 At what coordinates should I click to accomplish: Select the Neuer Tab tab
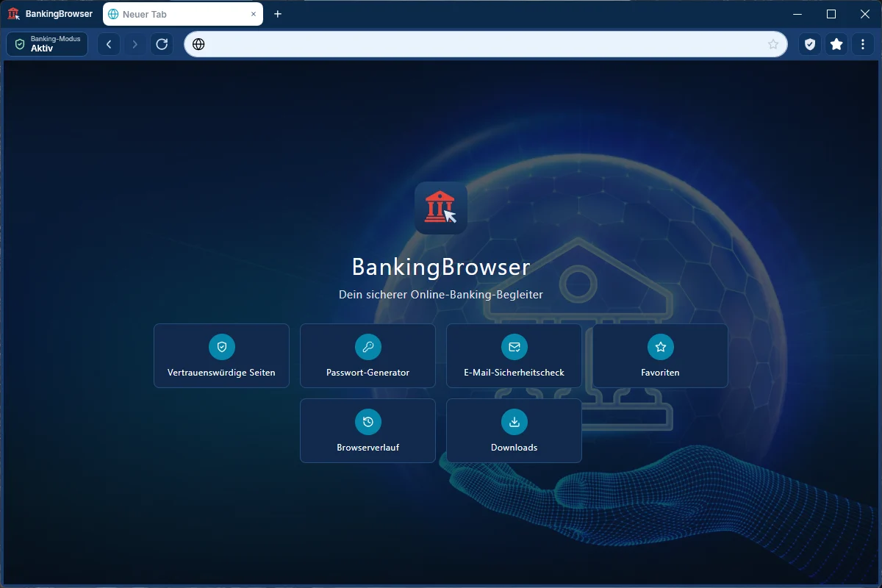click(183, 14)
